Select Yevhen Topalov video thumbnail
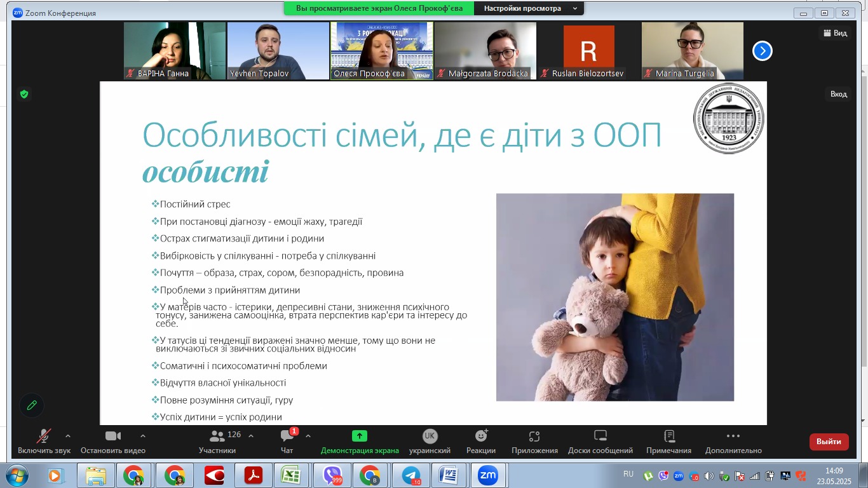868x488 pixels. point(278,51)
